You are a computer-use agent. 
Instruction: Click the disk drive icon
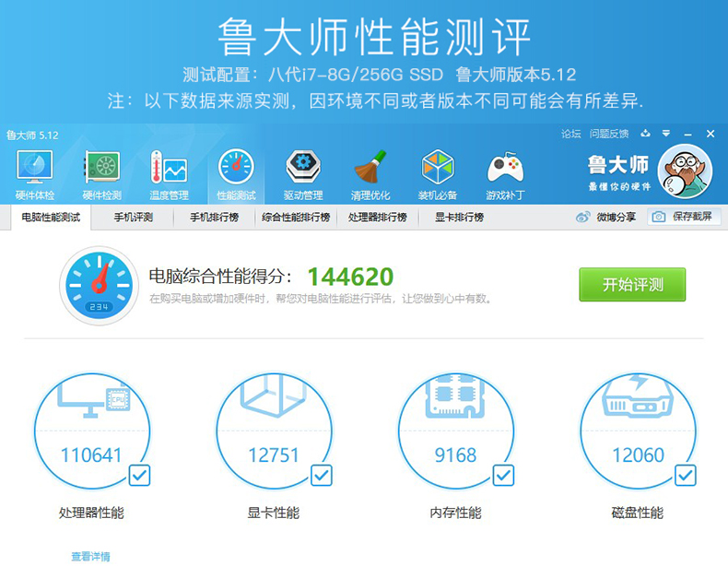point(638,396)
